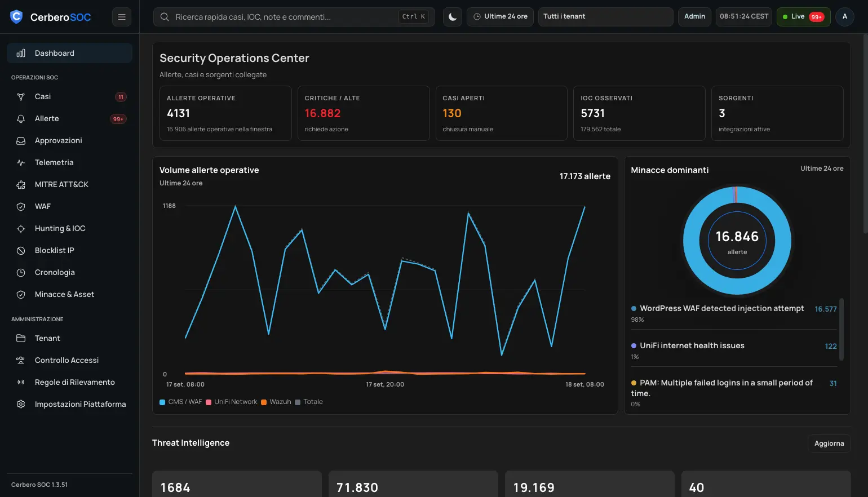This screenshot has height=497, width=868.
Task: Open the Casi Aperti 130 card
Action: [x=502, y=113]
